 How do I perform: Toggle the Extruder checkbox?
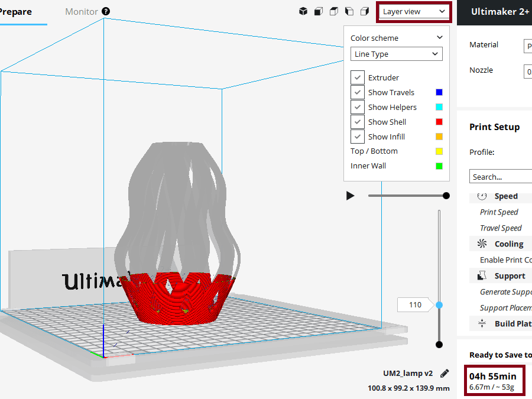tap(358, 77)
